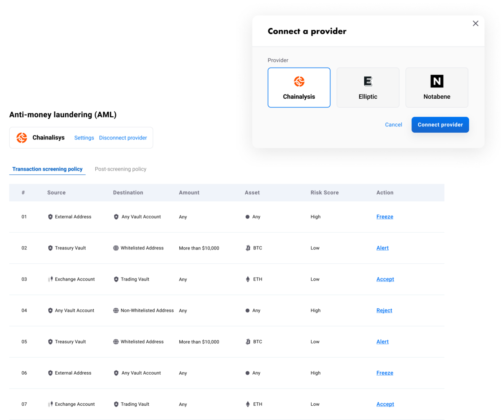Click 'More than $10,000' in row 02
The width and height of the screenshot is (504, 420).
click(x=199, y=248)
